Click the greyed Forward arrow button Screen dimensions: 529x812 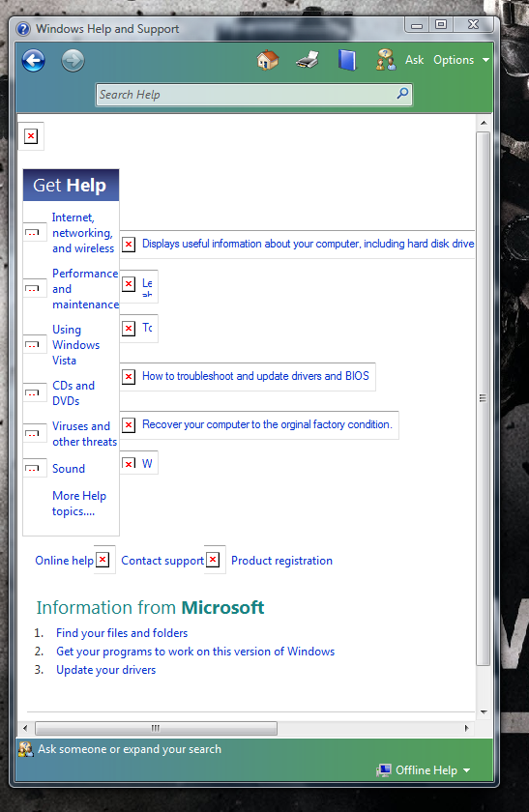(x=73, y=61)
